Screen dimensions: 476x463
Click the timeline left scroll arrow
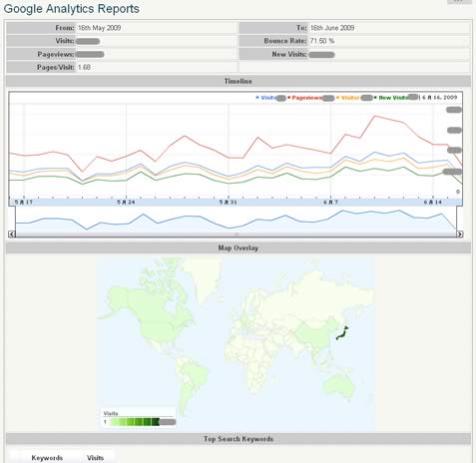click(12, 234)
